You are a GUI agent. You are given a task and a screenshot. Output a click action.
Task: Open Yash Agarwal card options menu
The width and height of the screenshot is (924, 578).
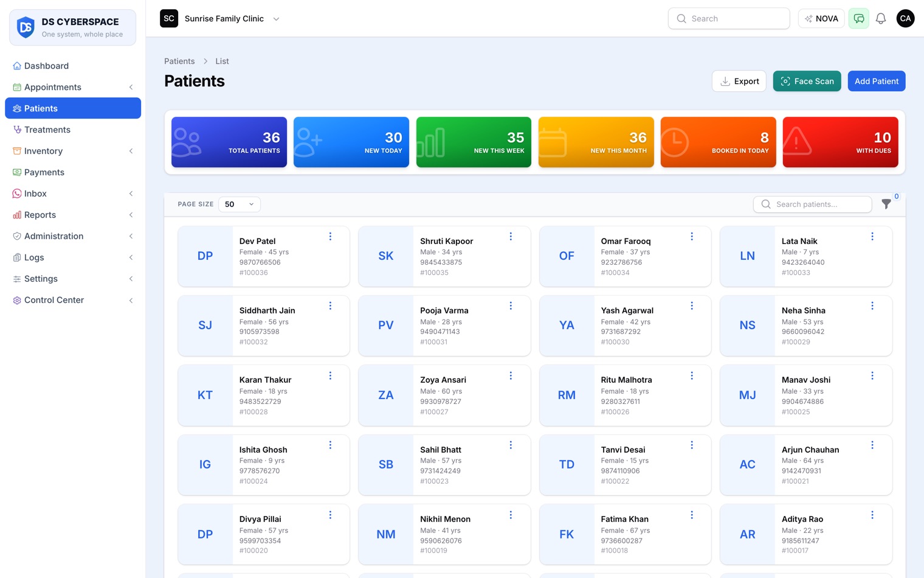coord(692,306)
